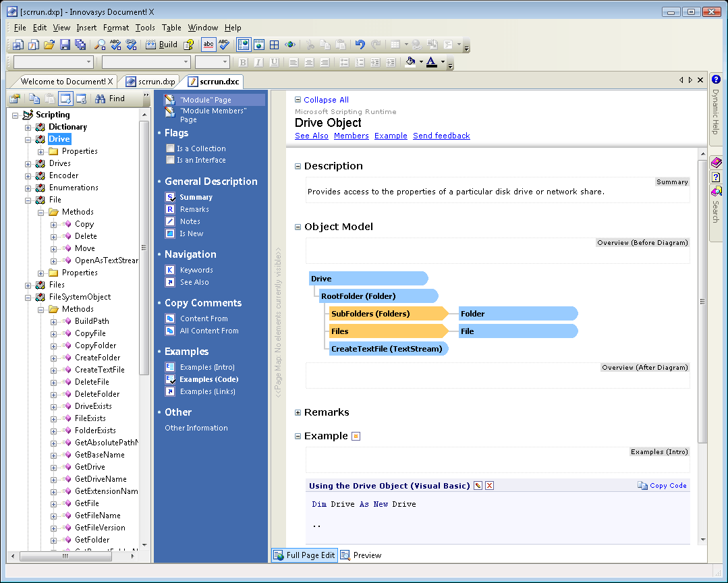
Task: Enable the Is a Collection checkbox
Action: [x=171, y=148]
